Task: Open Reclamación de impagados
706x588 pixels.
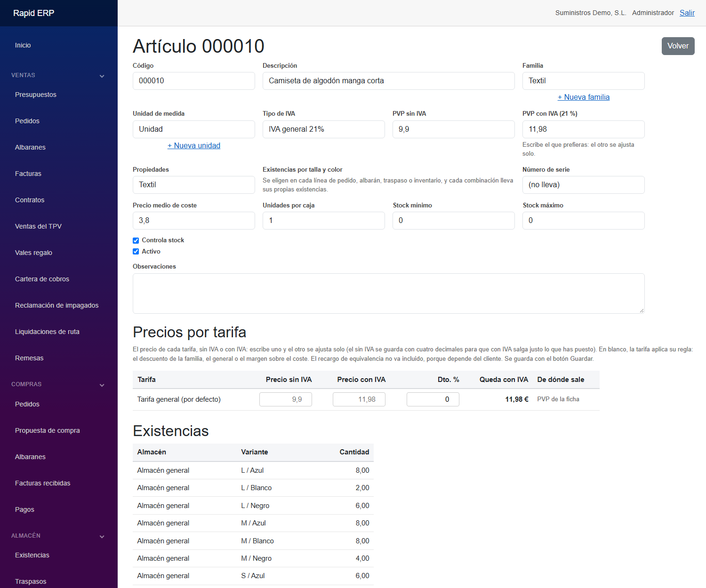Action: pos(57,305)
